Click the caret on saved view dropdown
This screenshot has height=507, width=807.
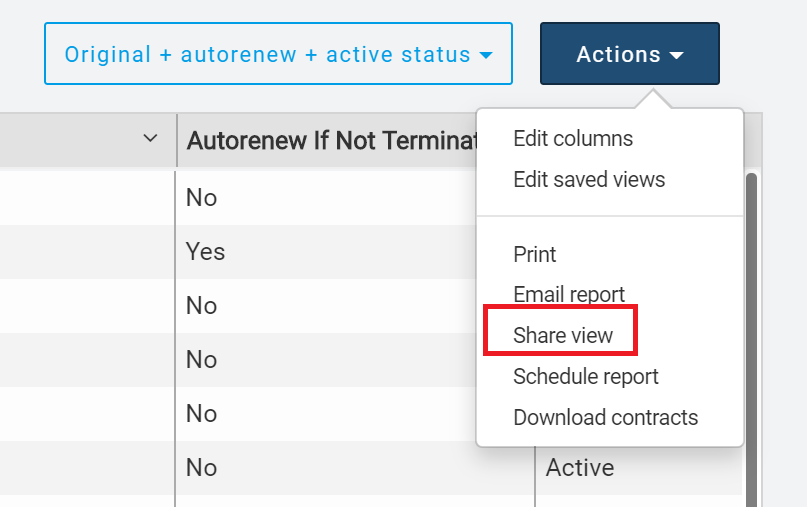(x=486, y=55)
